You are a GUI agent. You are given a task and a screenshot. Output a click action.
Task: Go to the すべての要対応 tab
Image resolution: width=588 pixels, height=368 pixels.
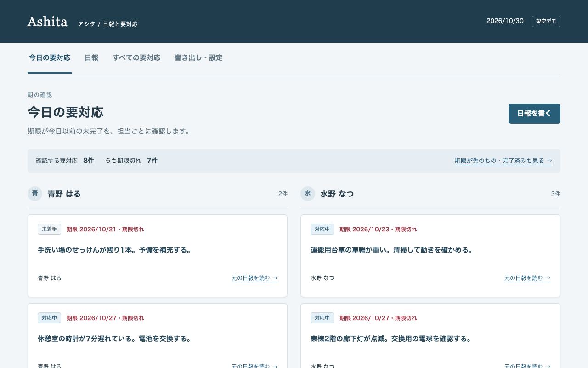pos(136,58)
